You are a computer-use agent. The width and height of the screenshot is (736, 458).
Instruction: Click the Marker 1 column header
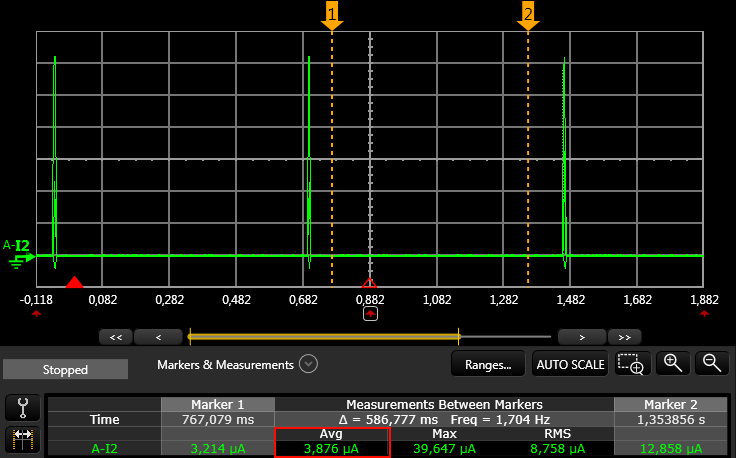click(x=218, y=405)
